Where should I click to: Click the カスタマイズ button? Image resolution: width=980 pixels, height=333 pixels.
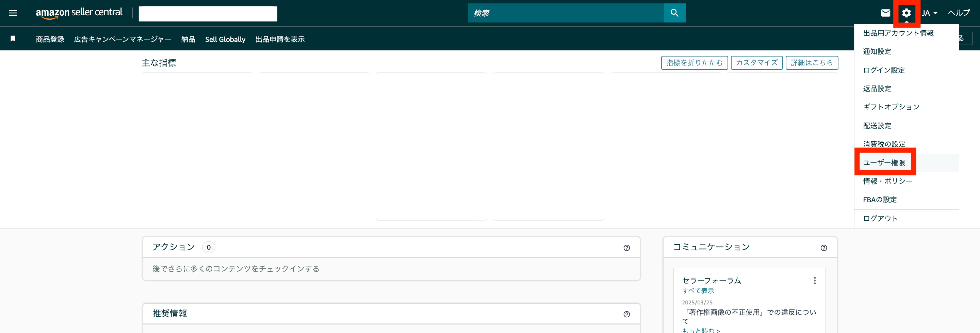point(757,63)
